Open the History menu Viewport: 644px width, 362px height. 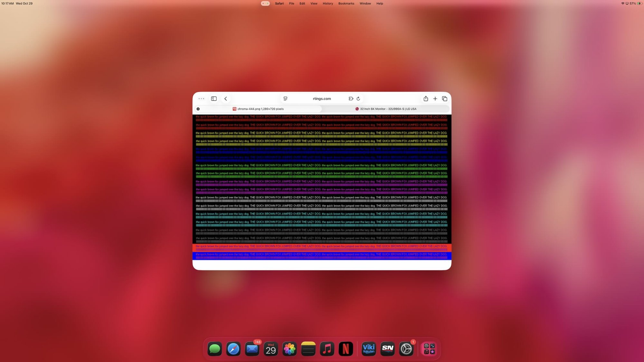click(x=327, y=4)
